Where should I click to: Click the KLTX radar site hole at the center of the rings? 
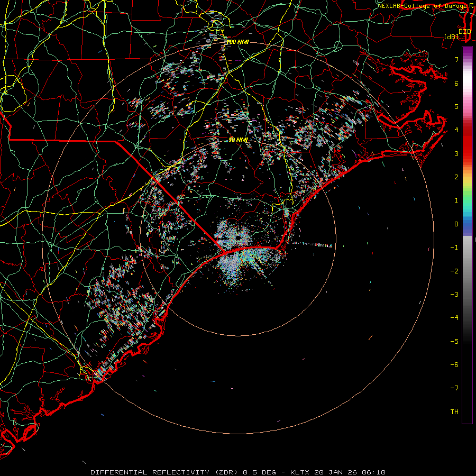click(238, 237)
